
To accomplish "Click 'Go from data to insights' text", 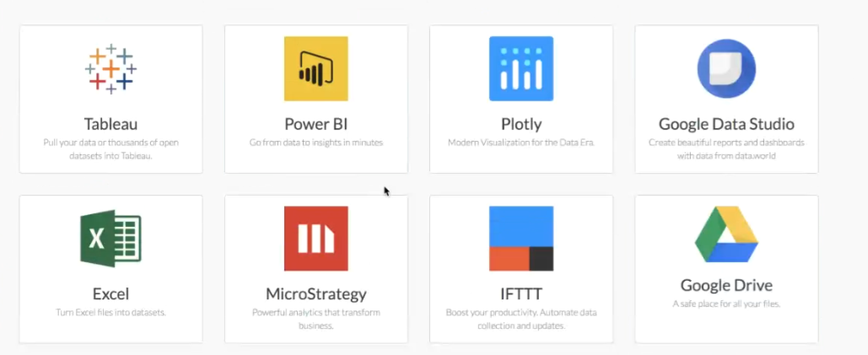I will [316, 143].
